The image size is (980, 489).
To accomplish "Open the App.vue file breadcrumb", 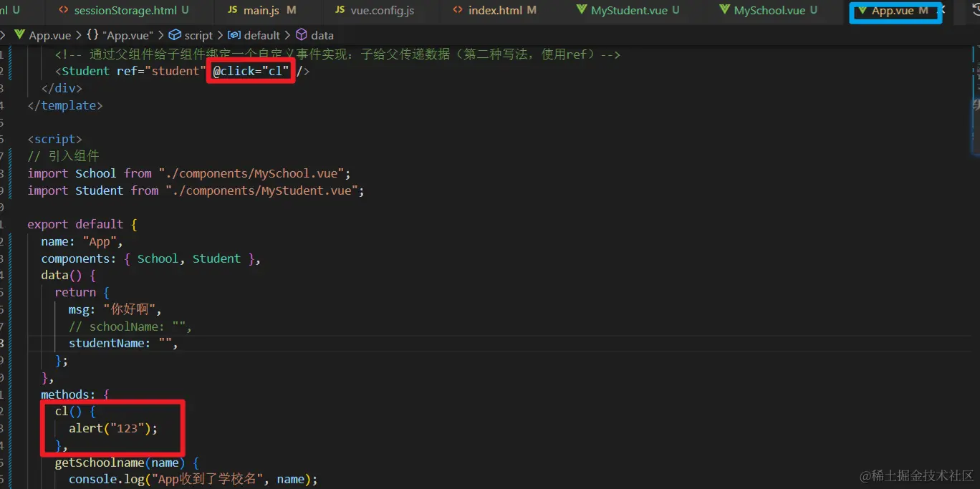I will pos(42,35).
